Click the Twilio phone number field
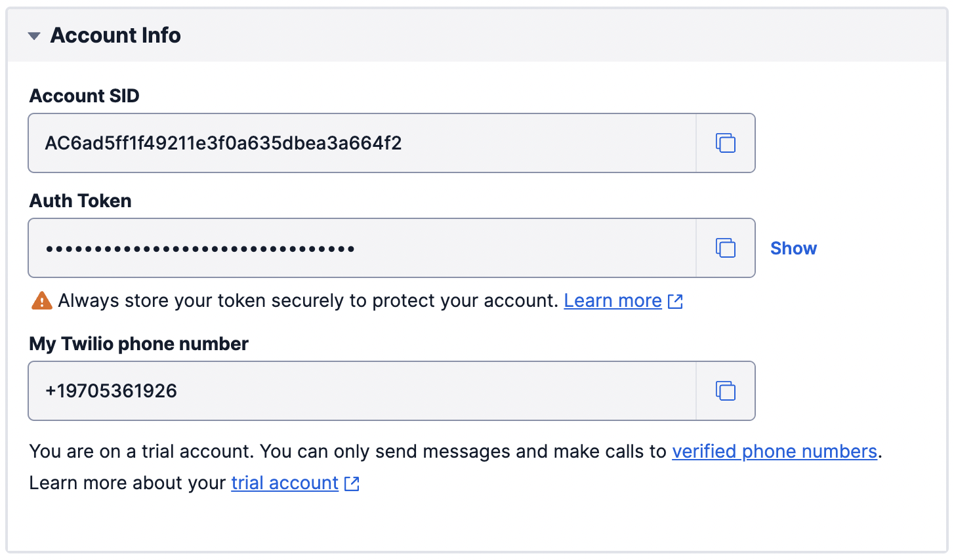 coord(361,391)
